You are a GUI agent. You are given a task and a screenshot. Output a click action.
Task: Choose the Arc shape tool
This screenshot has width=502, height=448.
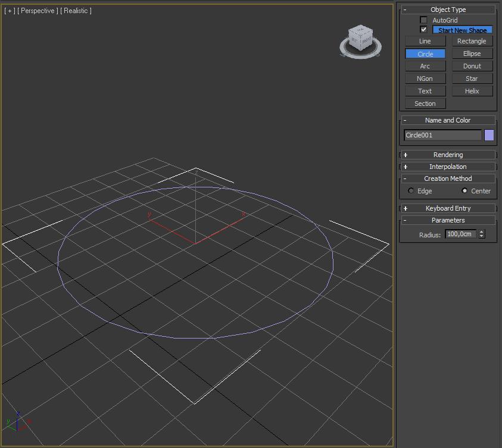425,66
